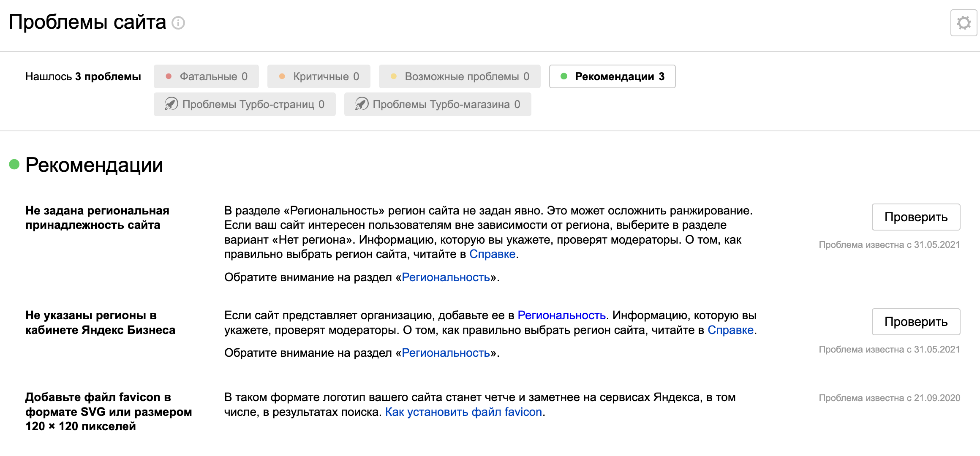Click yellow dot in Возможные проблемы filter

[394, 76]
